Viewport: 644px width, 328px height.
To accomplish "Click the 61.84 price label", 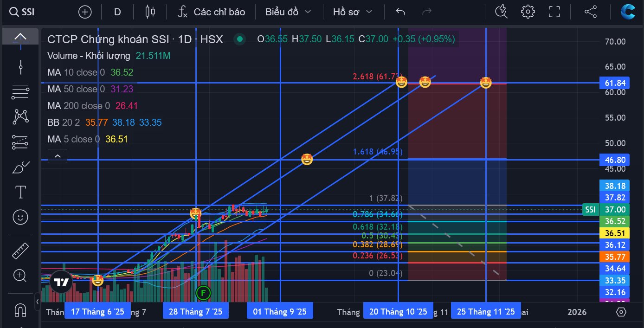I will 615,83.
